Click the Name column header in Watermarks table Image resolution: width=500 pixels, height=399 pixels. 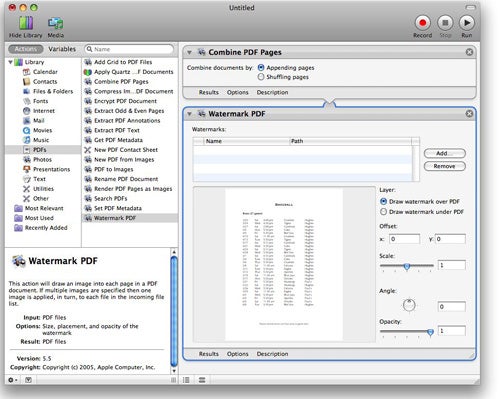[x=246, y=141]
